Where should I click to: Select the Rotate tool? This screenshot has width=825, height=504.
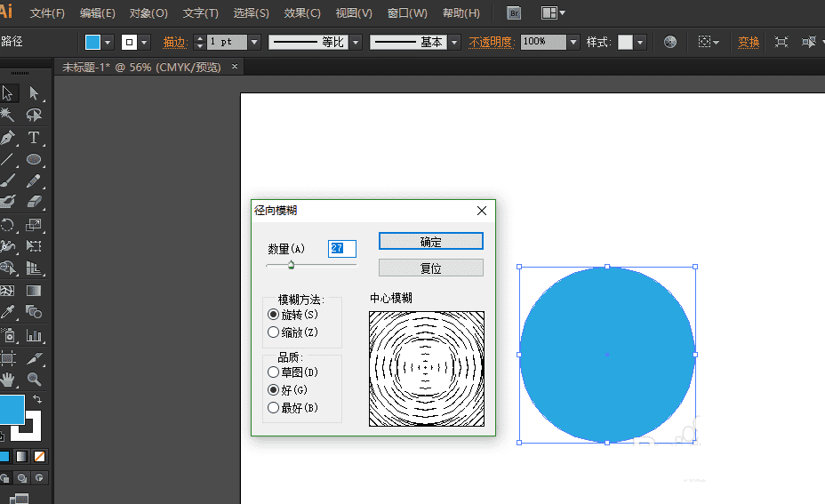7,225
